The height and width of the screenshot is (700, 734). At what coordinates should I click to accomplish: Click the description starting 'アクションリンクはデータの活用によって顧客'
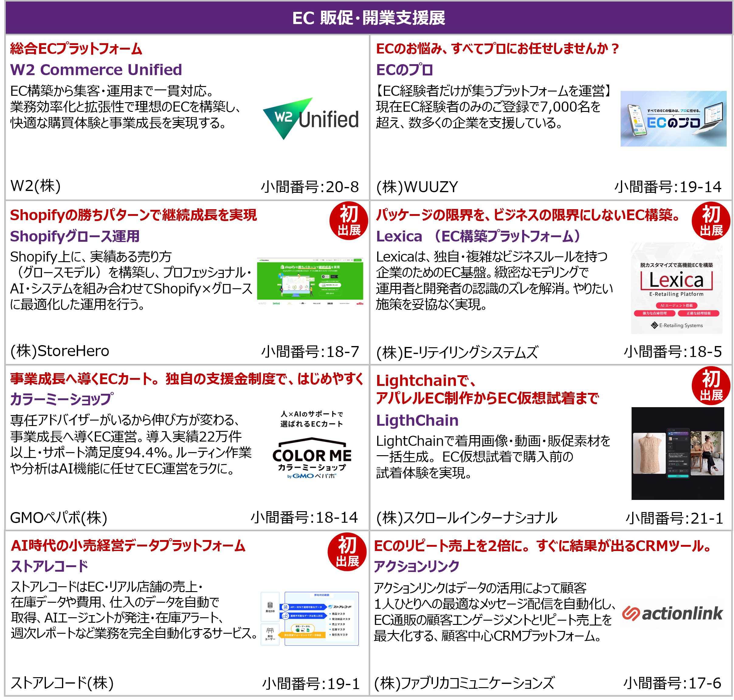click(495, 612)
